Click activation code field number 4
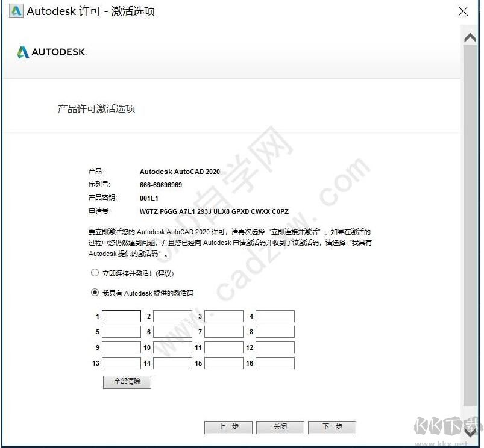This screenshot has height=448, width=484. (275, 316)
